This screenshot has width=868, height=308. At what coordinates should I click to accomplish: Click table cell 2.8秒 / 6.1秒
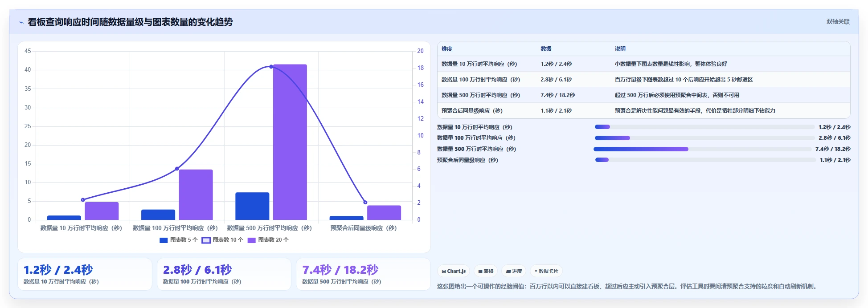556,80
